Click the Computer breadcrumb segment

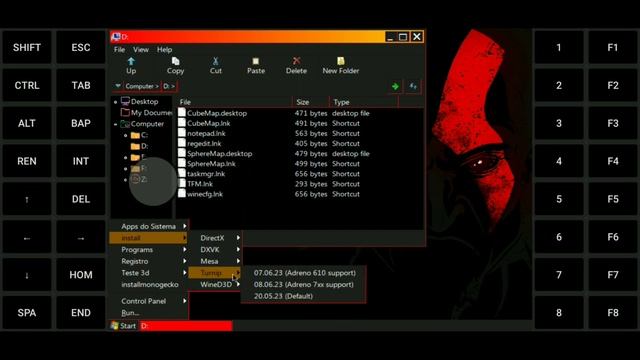(142, 86)
